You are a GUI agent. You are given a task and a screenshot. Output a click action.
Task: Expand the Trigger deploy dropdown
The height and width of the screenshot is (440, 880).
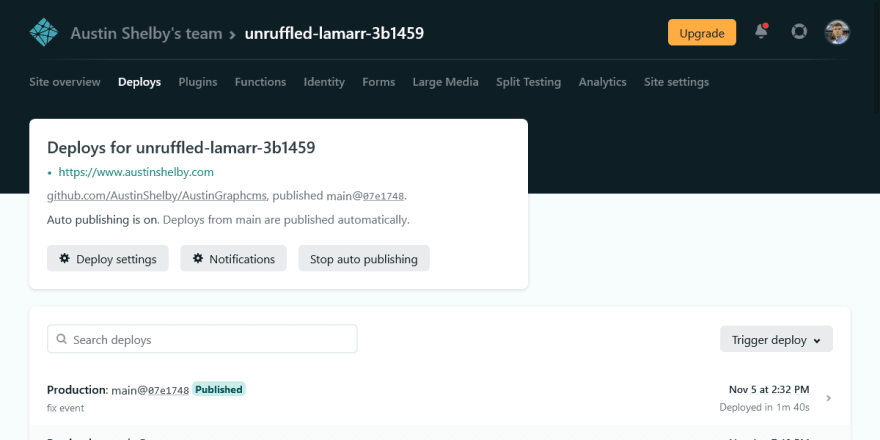click(776, 339)
